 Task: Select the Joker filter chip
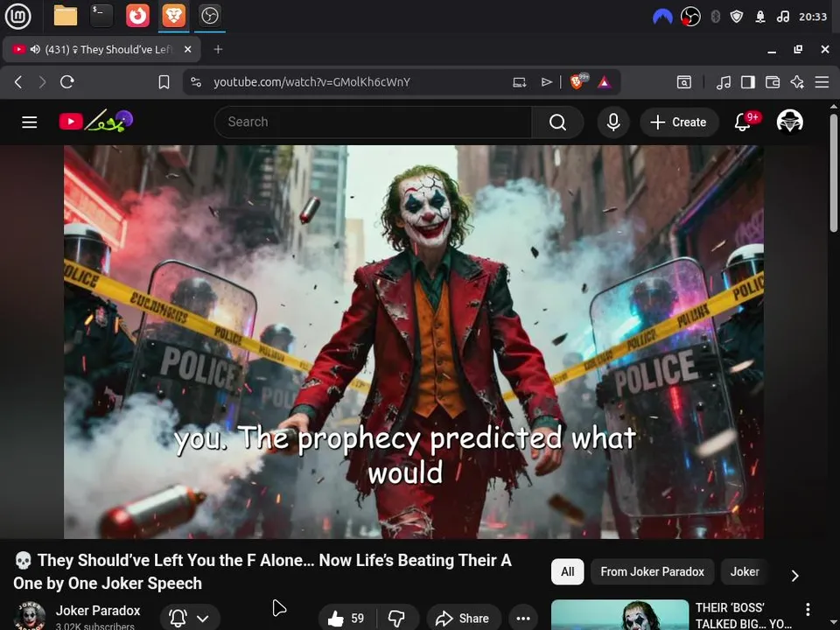click(x=745, y=571)
